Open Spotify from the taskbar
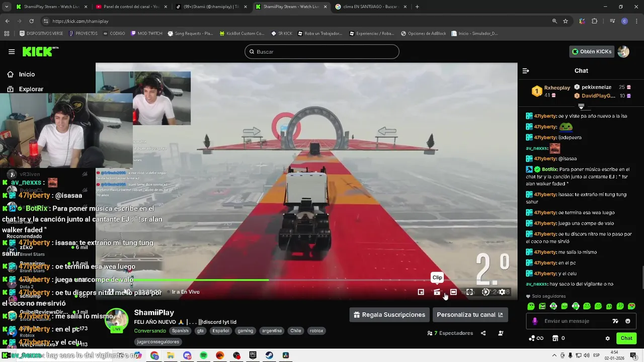This screenshot has height=362, width=644. point(203,355)
